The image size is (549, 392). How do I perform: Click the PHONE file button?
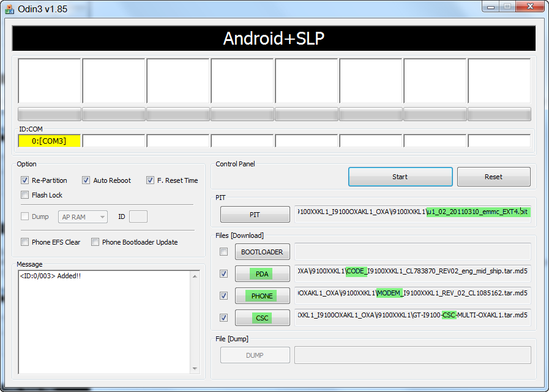[x=262, y=296]
